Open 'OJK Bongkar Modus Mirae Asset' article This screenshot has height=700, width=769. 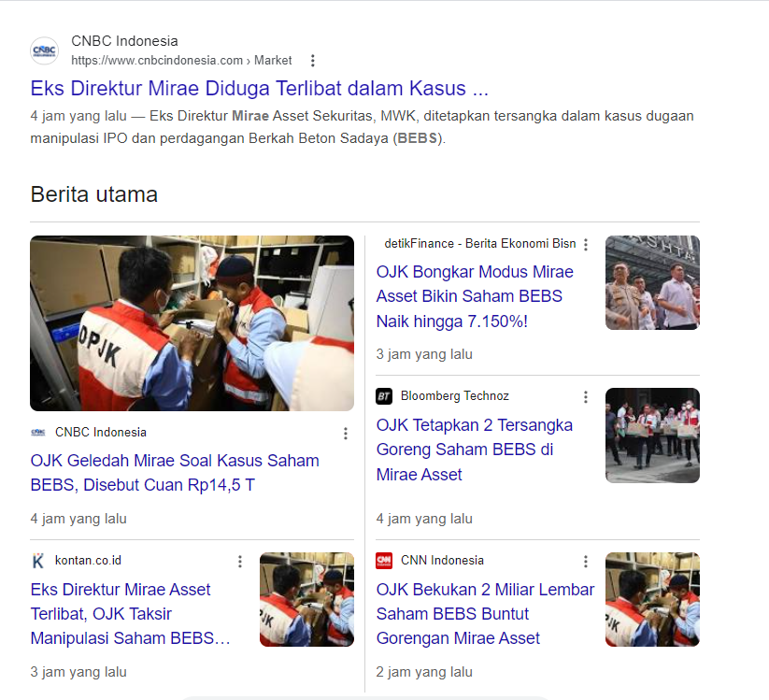click(475, 296)
